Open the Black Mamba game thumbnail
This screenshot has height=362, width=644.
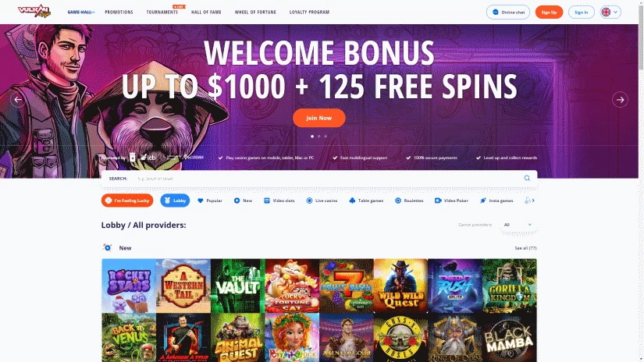coord(509,337)
